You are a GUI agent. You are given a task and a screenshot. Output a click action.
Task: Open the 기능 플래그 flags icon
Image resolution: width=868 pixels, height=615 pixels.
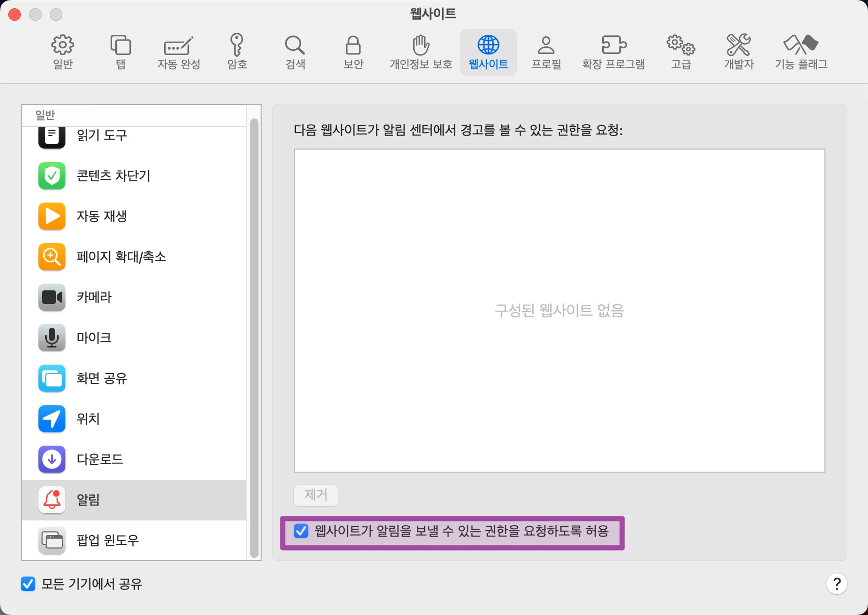click(801, 45)
